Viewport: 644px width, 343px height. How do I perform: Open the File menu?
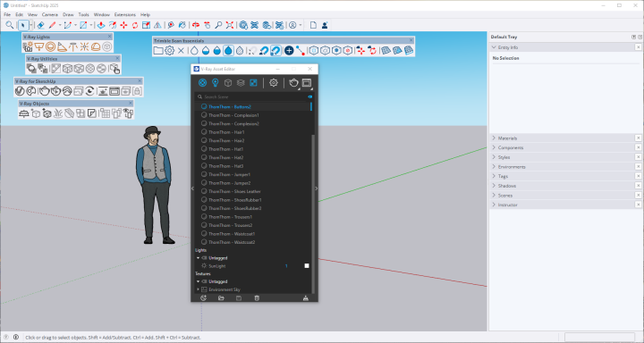click(7, 14)
